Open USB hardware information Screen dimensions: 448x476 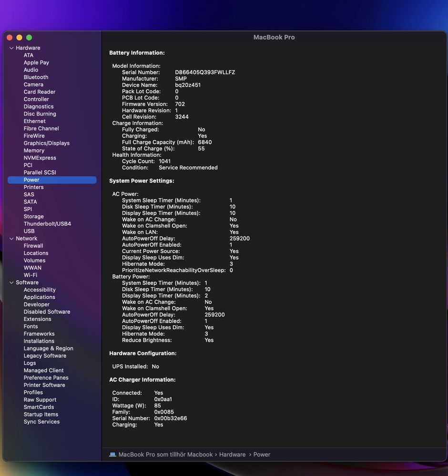point(29,231)
